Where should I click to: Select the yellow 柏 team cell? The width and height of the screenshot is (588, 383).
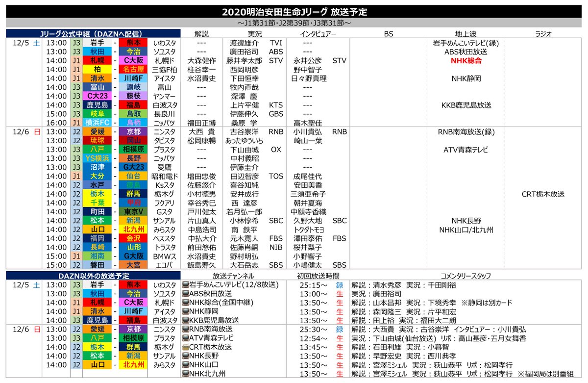[98, 70]
